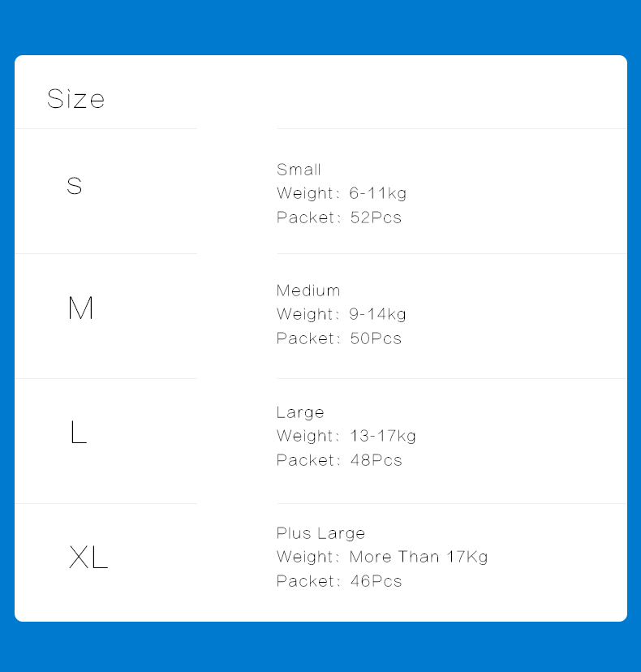Select the L size letter
The image size is (641, 672).
[x=79, y=432]
